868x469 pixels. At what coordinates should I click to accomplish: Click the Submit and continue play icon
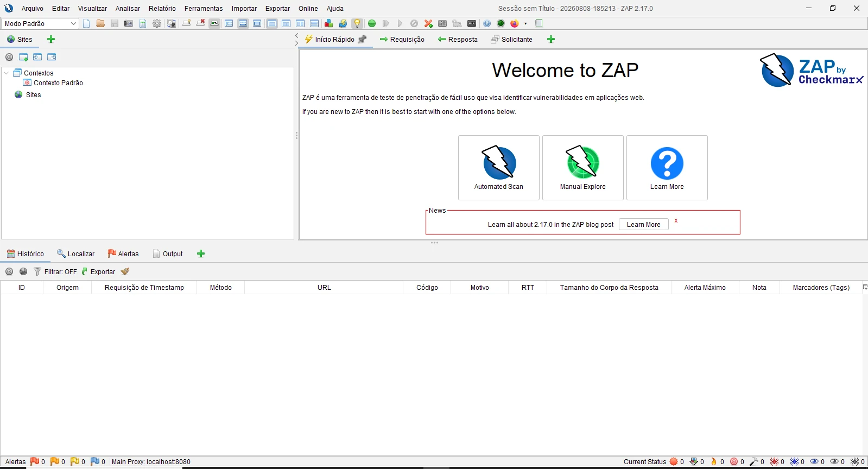[400, 23]
